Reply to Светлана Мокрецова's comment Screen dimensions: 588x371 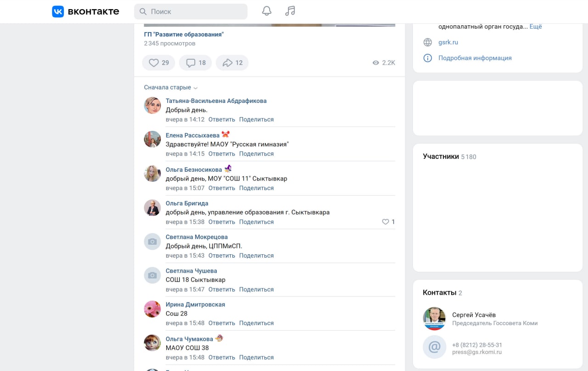tap(222, 255)
